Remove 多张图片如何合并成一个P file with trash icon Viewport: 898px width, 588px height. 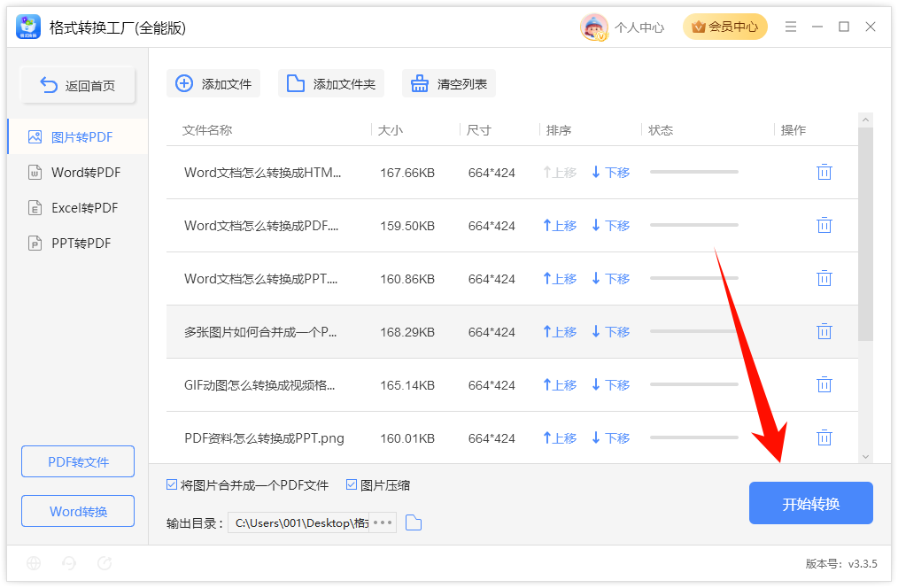[x=824, y=331]
